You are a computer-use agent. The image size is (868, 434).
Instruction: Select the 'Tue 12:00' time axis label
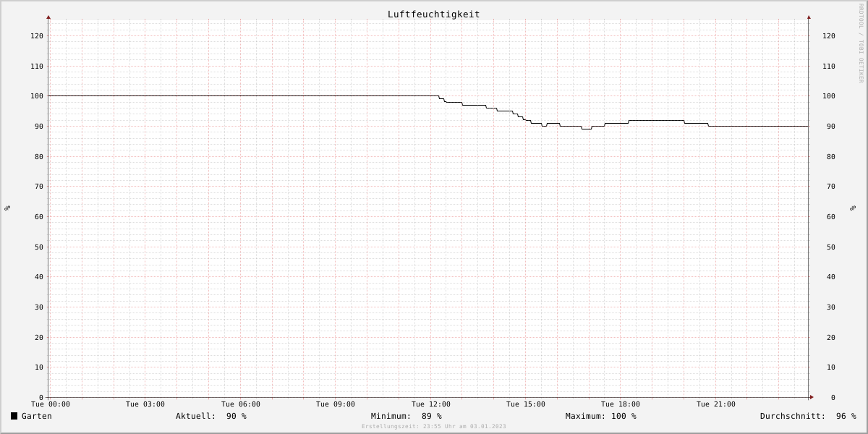(x=431, y=404)
